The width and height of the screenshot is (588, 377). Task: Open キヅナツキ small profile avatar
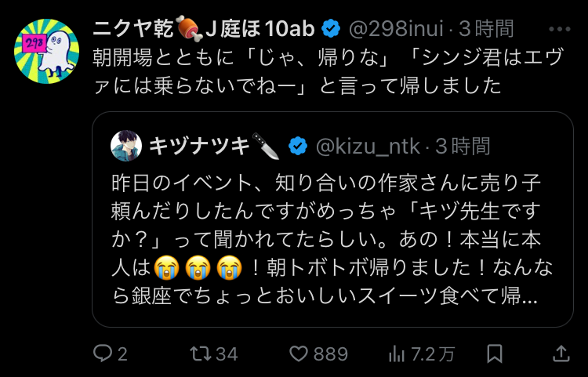[125, 146]
